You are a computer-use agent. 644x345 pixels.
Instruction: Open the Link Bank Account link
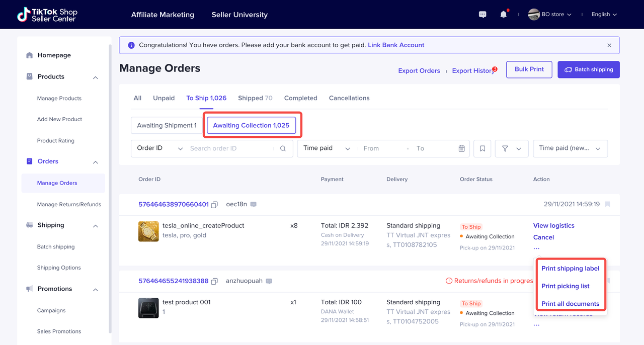(396, 45)
